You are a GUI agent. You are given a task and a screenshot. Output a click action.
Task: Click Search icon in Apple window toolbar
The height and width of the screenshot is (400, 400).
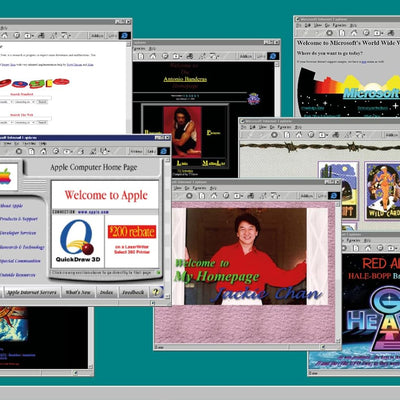[x=56, y=151]
